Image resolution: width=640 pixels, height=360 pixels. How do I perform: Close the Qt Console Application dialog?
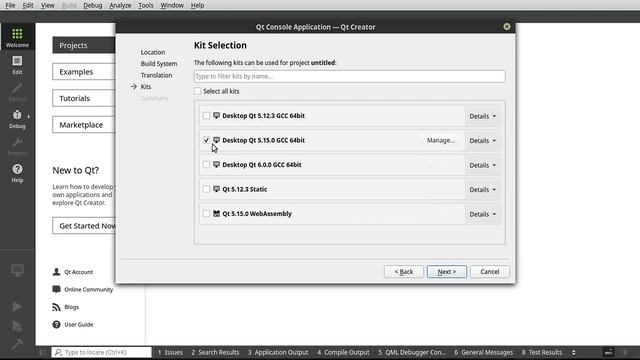[507, 27]
